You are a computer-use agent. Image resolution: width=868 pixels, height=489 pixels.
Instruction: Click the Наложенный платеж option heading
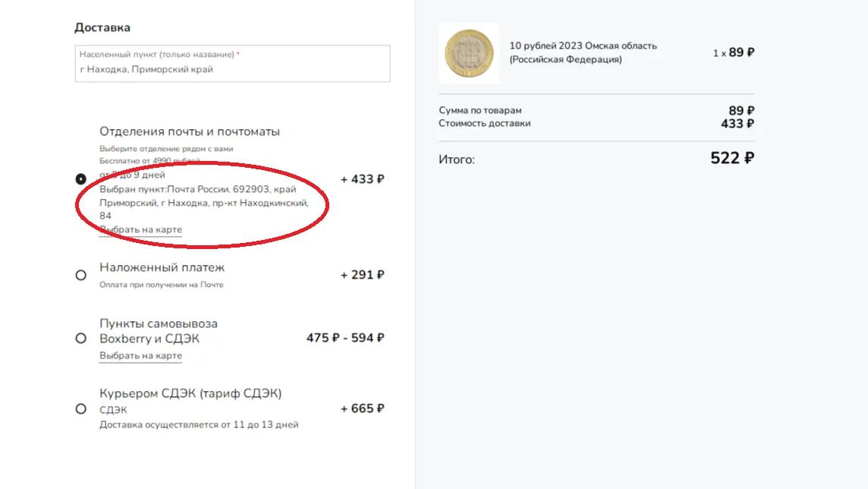pyautogui.click(x=162, y=267)
